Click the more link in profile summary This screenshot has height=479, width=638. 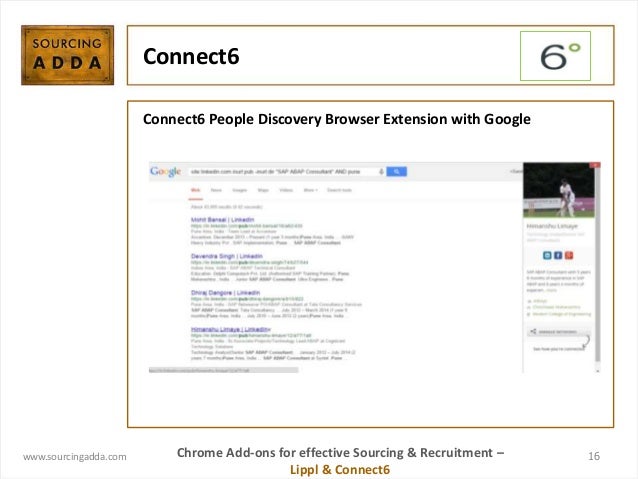coord(551,290)
